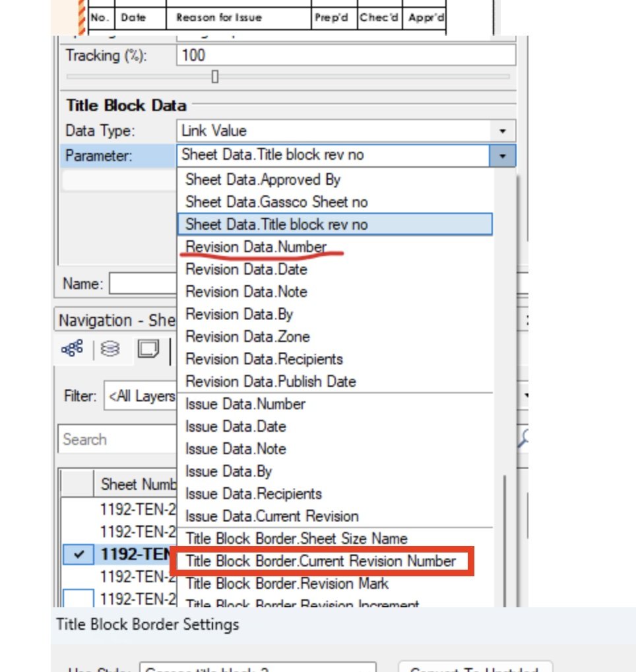This screenshot has width=636, height=672.
Task: Choose Revision Data.Number from the list
Action: pos(256,247)
